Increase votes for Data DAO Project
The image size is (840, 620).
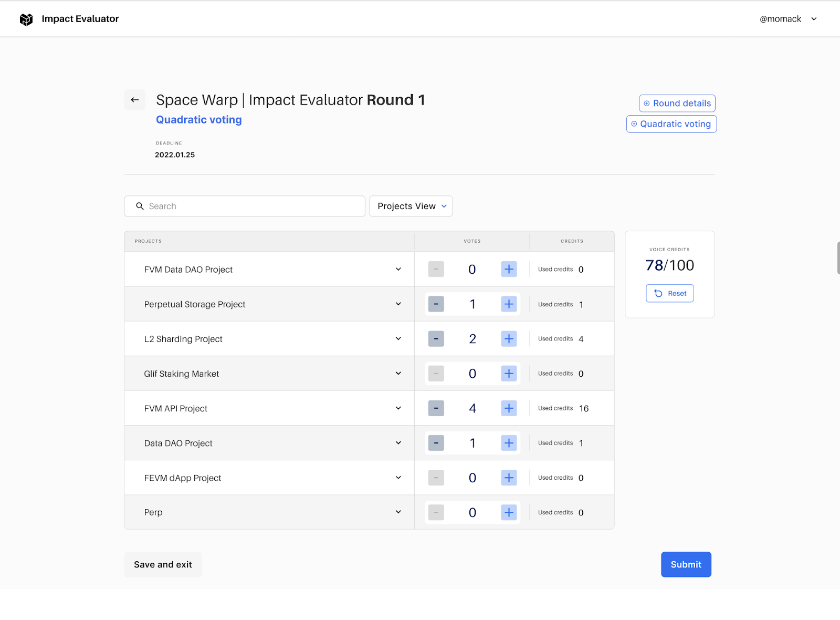[x=509, y=443]
